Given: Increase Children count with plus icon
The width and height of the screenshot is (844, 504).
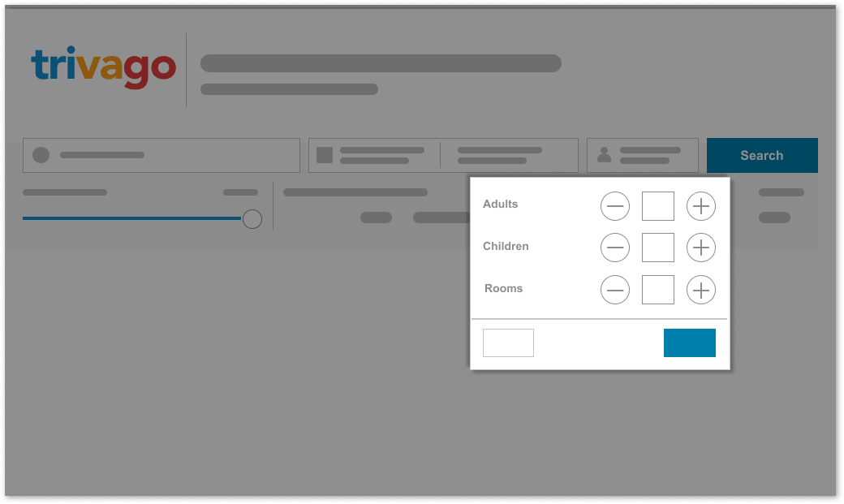Looking at the screenshot, I should pyautogui.click(x=701, y=248).
